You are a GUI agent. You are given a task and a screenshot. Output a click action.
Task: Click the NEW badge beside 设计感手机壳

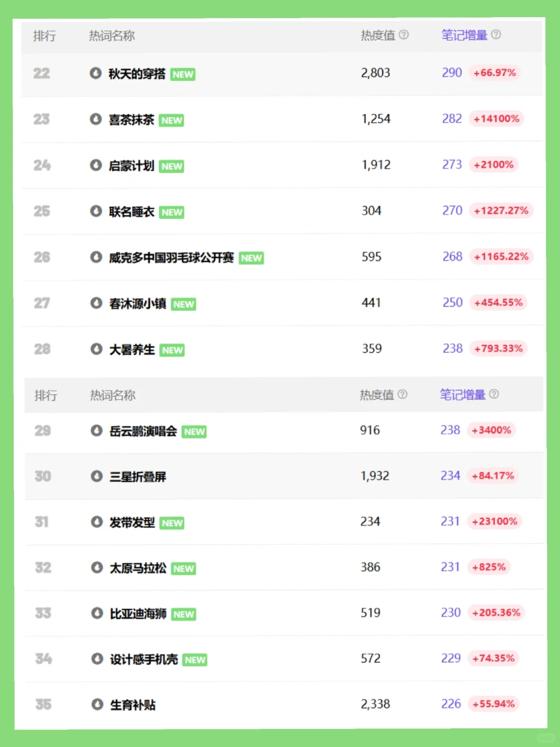click(195, 660)
